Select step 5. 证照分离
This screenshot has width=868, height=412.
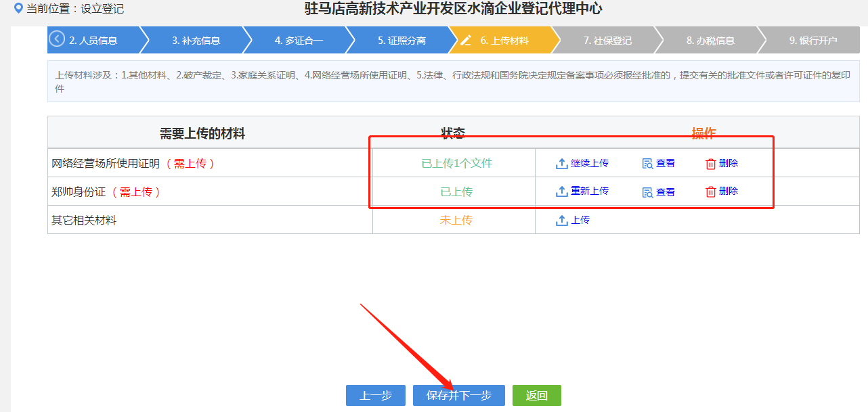pyautogui.click(x=402, y=40)
